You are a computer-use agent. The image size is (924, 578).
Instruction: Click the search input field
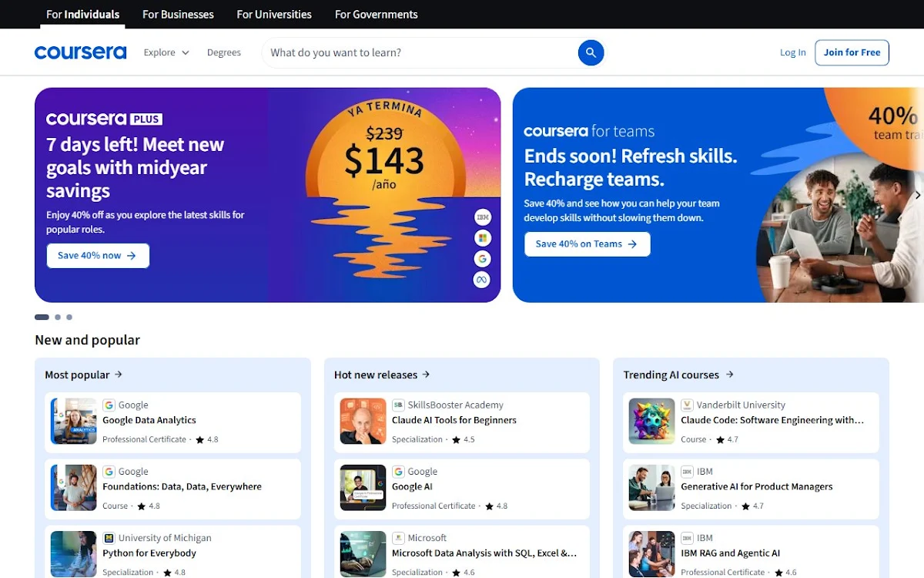point(420,52)
